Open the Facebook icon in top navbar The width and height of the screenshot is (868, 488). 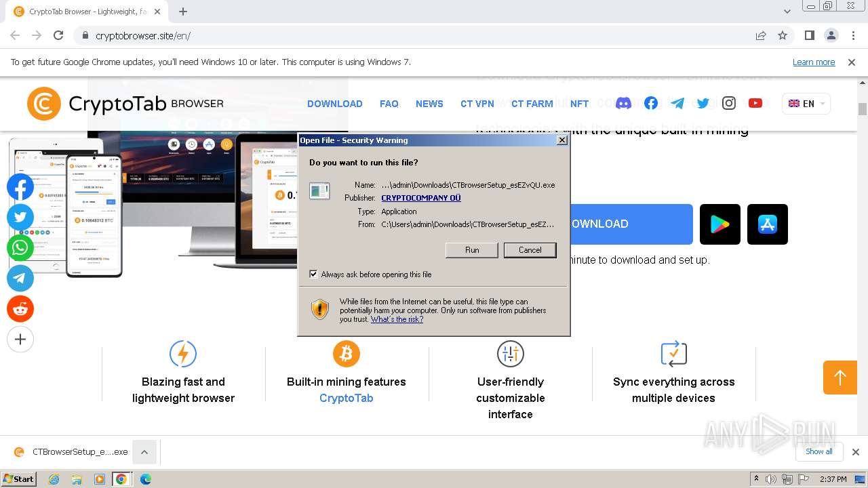[x=651, y=103]
